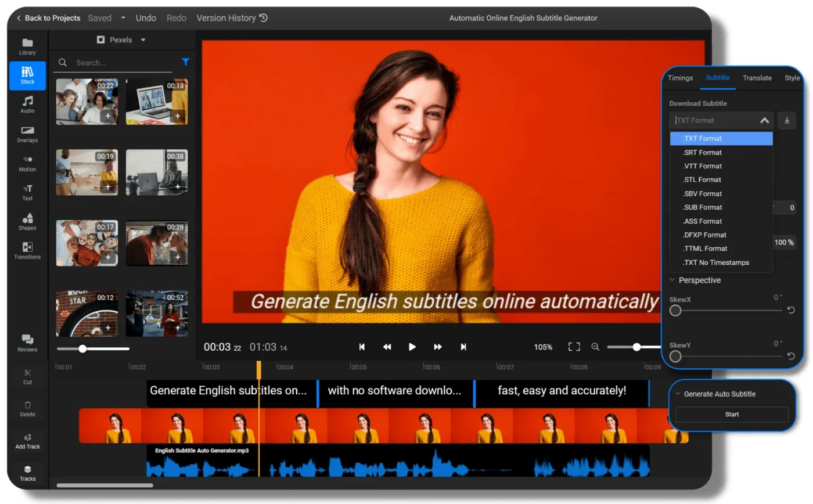Viewport: 813px width, 504px height.
Task: Toggle fullscreen preview icon
Action: (574, 347)
